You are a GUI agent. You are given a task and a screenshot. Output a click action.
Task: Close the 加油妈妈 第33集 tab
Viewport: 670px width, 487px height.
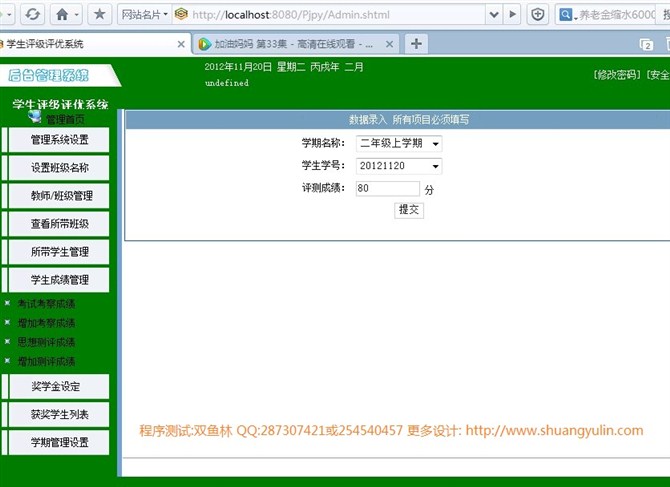point(389,44)
